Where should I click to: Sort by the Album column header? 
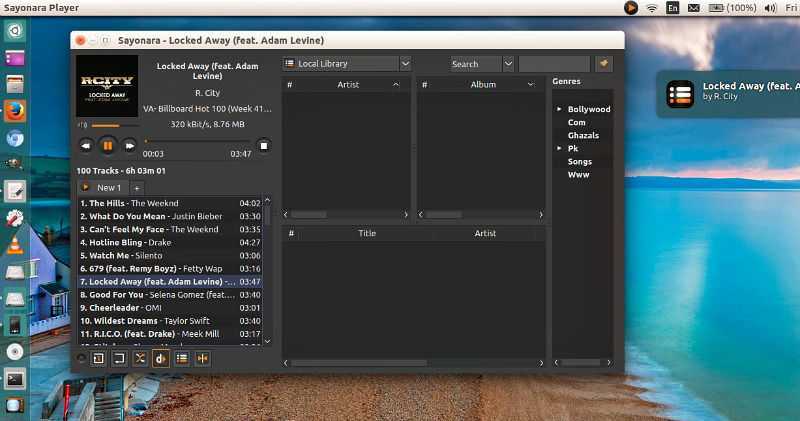point(483,85)
